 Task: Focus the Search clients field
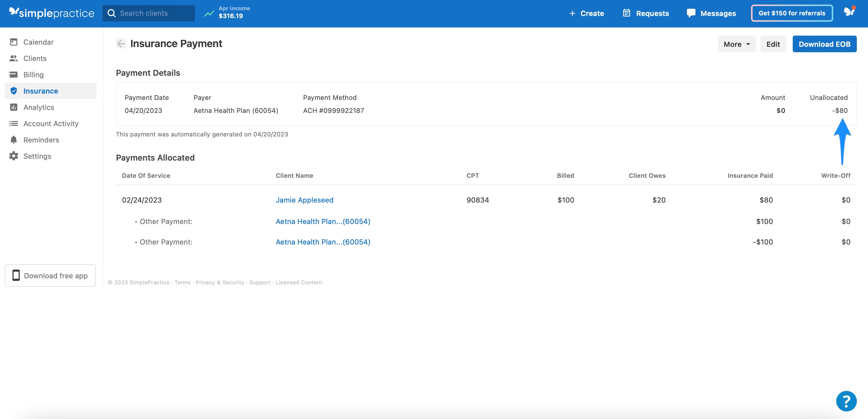[149, 13]
